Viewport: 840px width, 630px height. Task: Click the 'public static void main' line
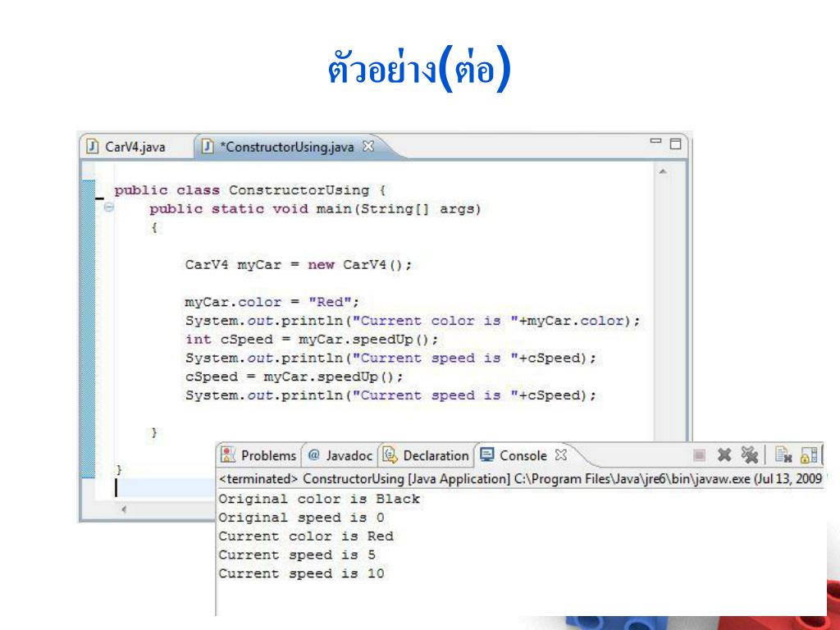coord(315,209)
